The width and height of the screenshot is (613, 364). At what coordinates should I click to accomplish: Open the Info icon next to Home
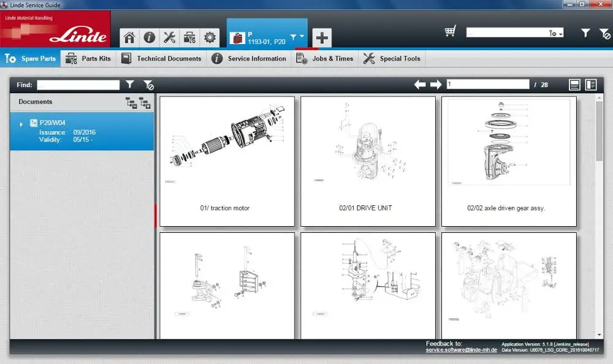coord(149,37)
